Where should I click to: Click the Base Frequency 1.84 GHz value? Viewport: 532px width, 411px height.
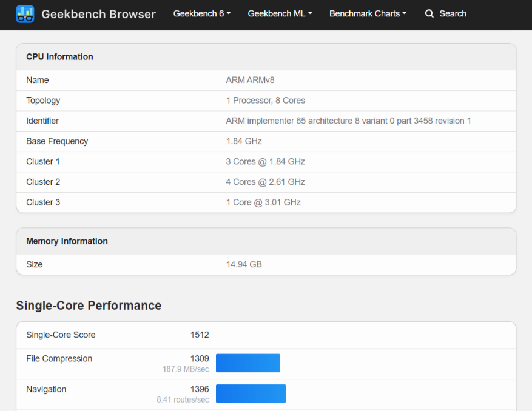click(244, 141)
